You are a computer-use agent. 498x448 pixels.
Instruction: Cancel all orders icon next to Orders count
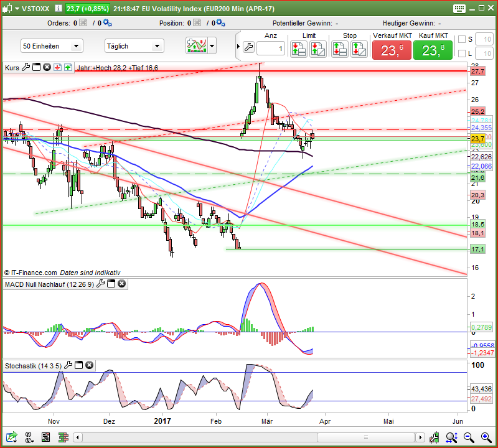(x=83, y=23)
